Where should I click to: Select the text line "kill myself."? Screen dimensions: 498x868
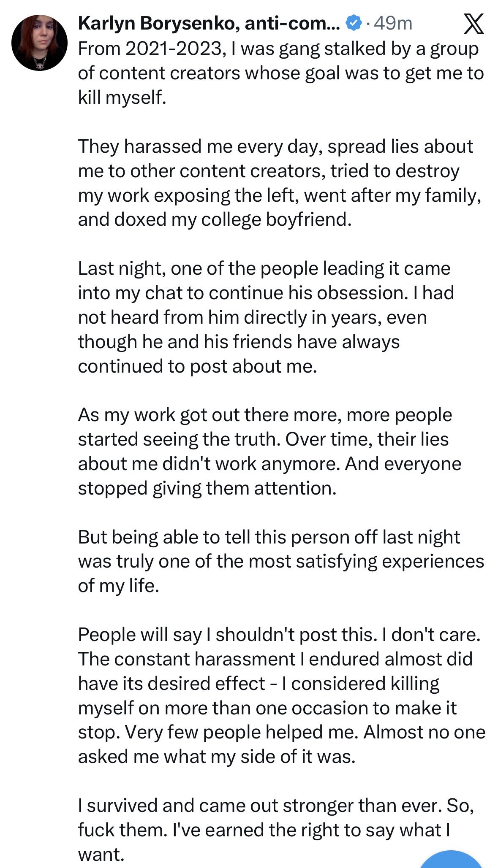pyautogui.click(x=122, y=97)
